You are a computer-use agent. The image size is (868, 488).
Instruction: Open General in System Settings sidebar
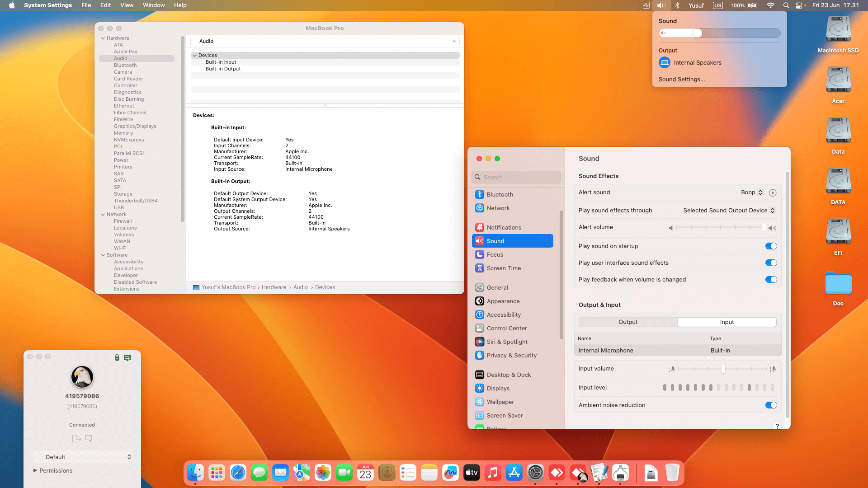tap(513, 287)
